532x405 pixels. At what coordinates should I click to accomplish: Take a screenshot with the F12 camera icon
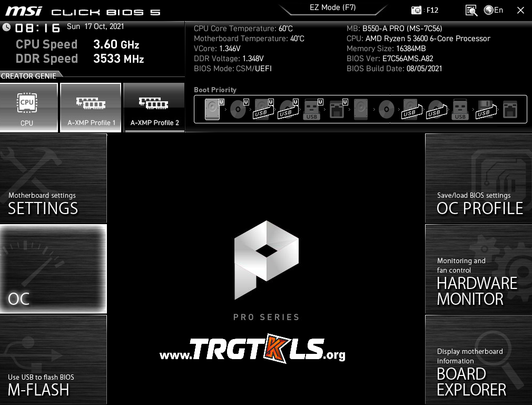pyautogui.click(x=417, y=10)
